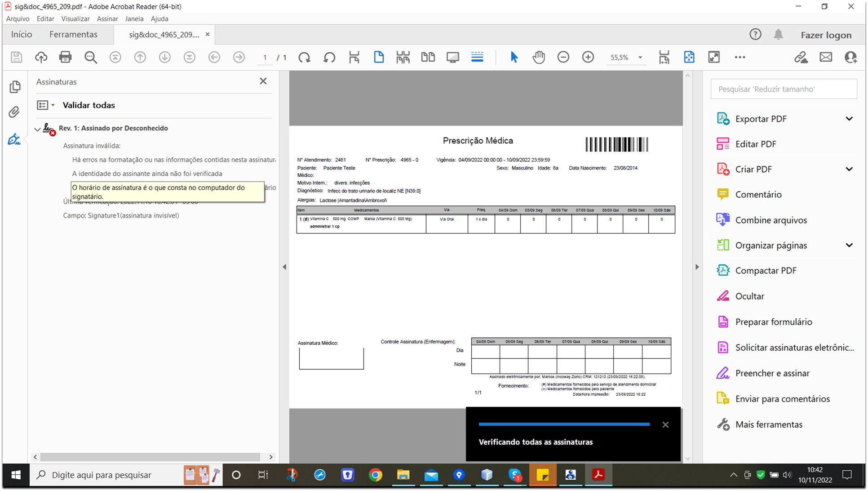Click the send by email envelope icon

(x=825, y=57)
